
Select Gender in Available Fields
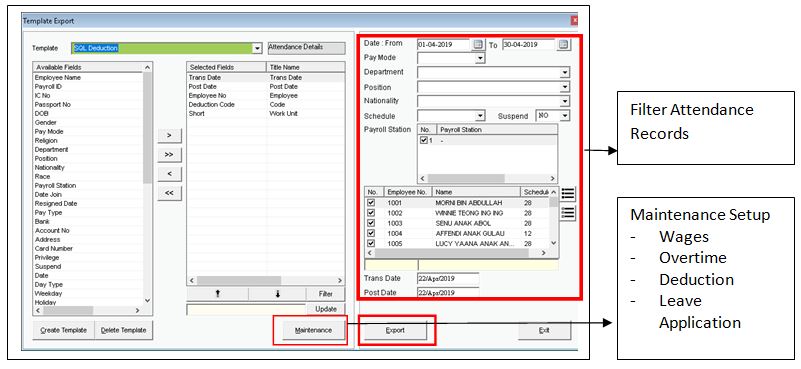click(45, 123)
